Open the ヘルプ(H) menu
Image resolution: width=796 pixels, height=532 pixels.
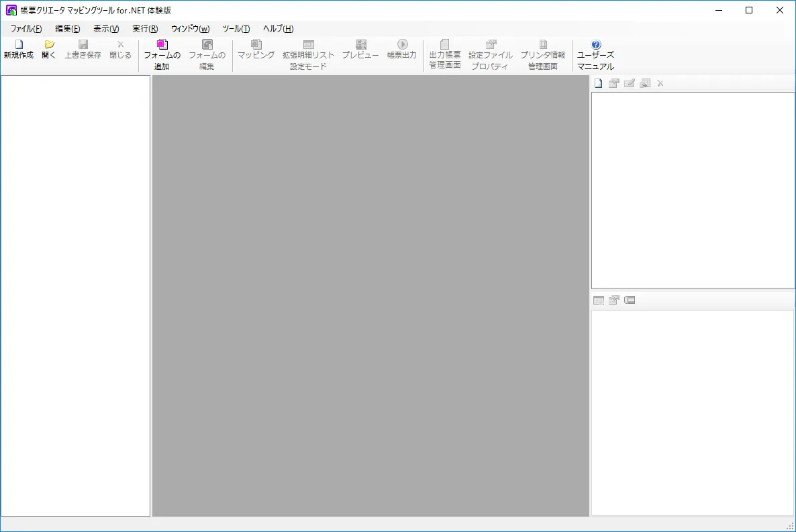click(278, 29)
